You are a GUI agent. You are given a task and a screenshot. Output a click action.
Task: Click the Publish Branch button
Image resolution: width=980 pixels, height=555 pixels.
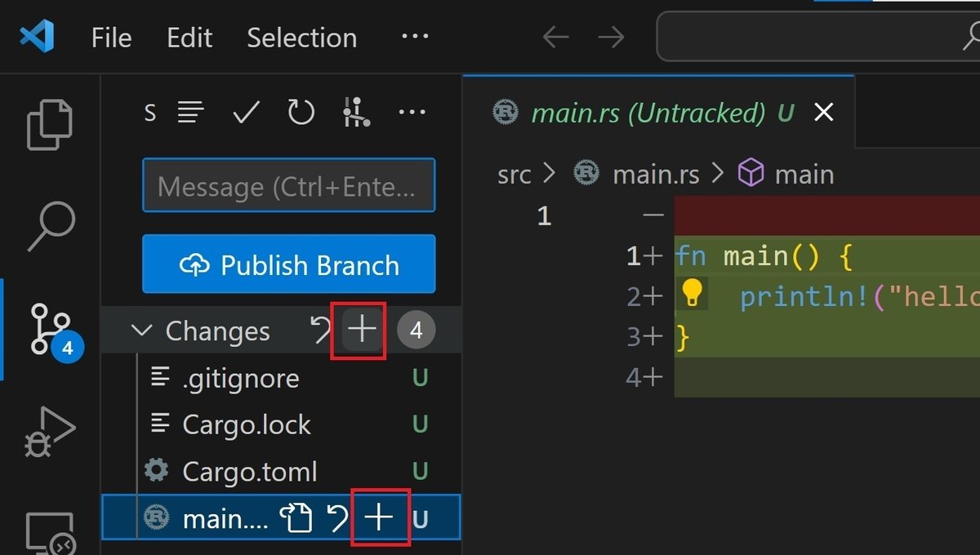pos(288,264)
